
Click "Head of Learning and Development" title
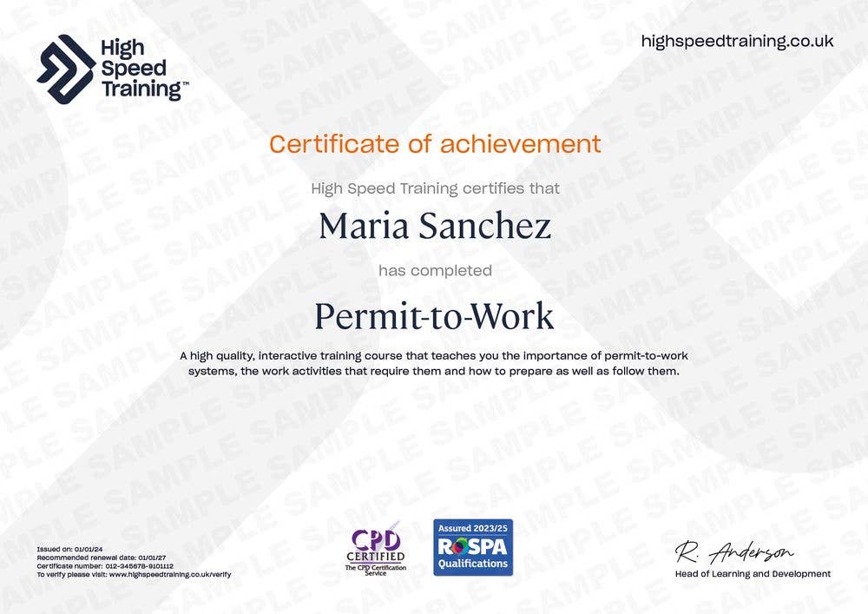tap(753, 574)
